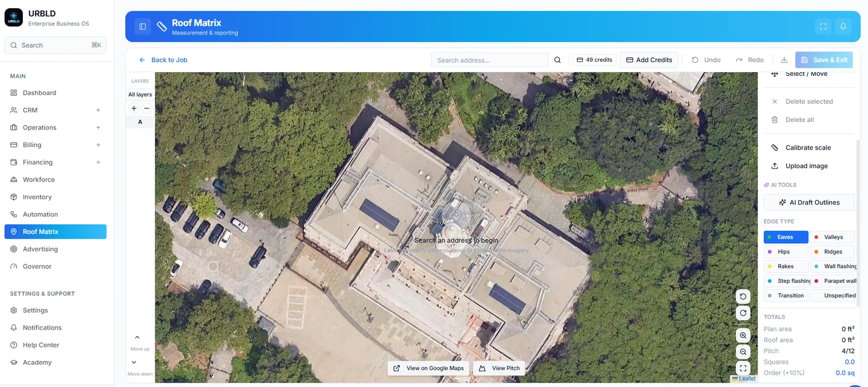Select the Eaves edge type
868x387 pixels.
click(786, 237)
